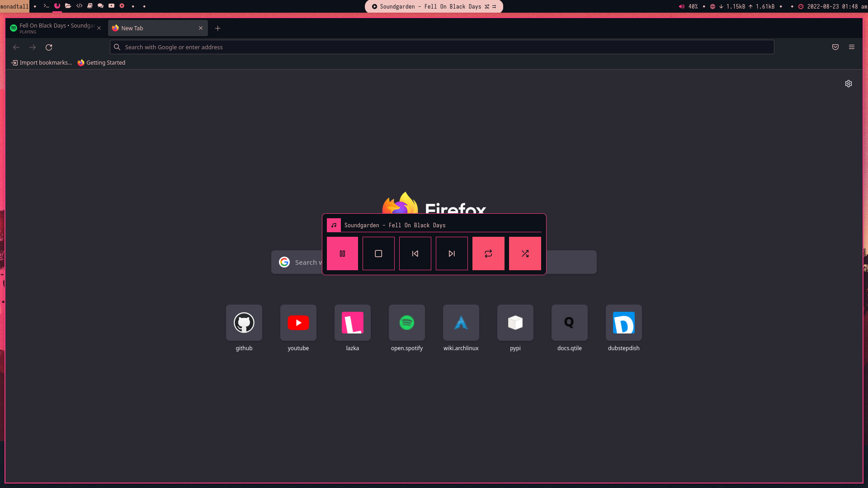Stop the track with the square button
This screenshot has height=488, width=868.
pos(378,253)
